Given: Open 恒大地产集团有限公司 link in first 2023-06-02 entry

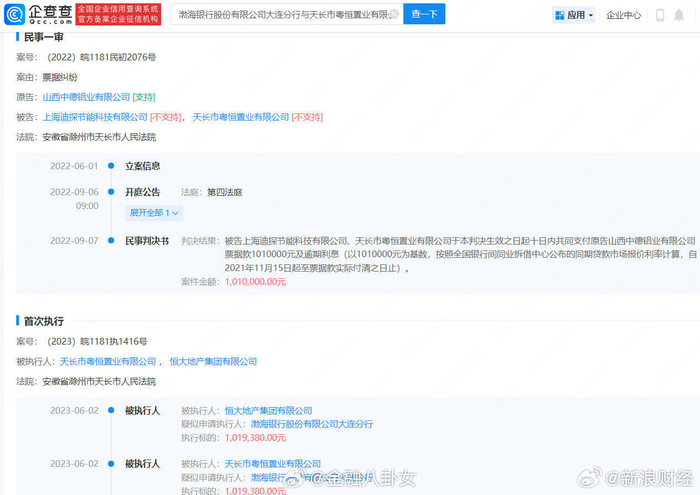Looking at the screenshot, I should tap(268, 411).
